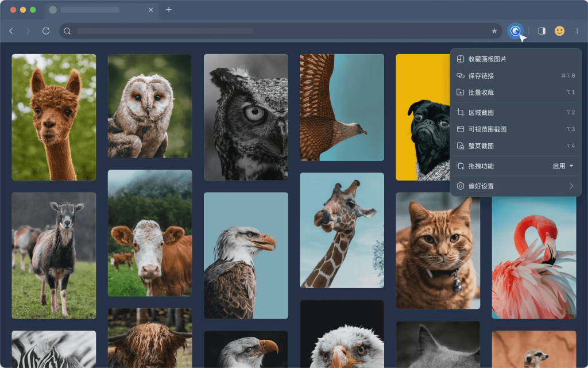Close the current browser tab
Image resolution: width=588 pixels, height=368 pixels.
(150, 10)
